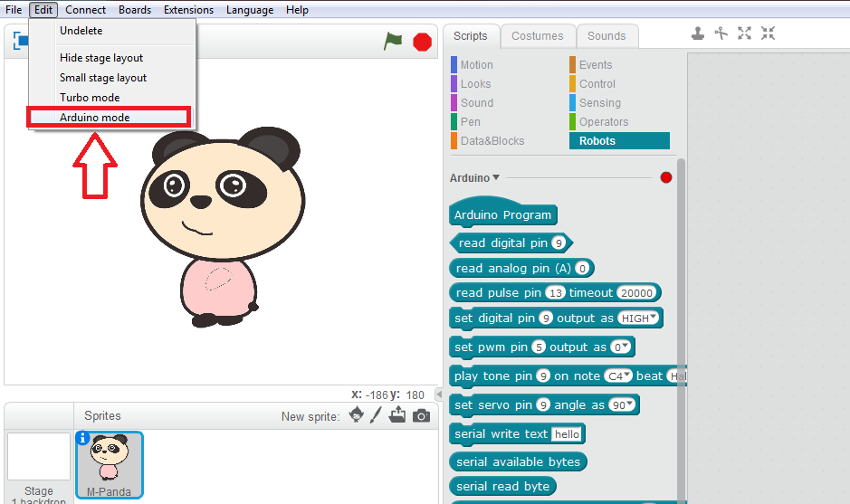
Task: Upload sprite from file icon
Action: [x=397, y=415]
